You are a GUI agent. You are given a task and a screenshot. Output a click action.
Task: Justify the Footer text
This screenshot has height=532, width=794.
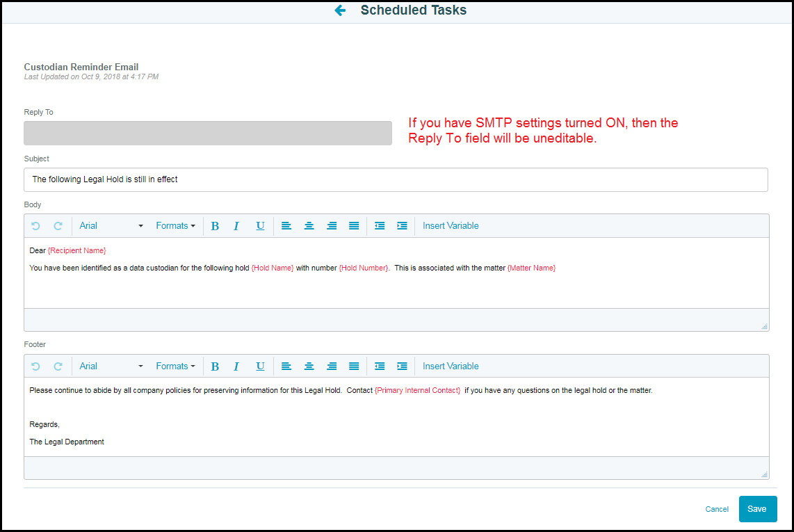[x=354, y=366]
